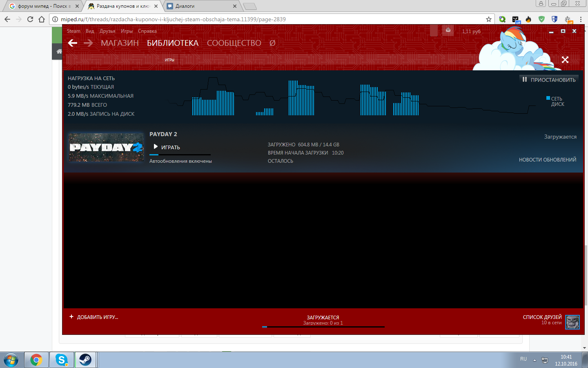
Task: Select the ИГРЫ library sub-tab
Action: click(x=169, y=60)
